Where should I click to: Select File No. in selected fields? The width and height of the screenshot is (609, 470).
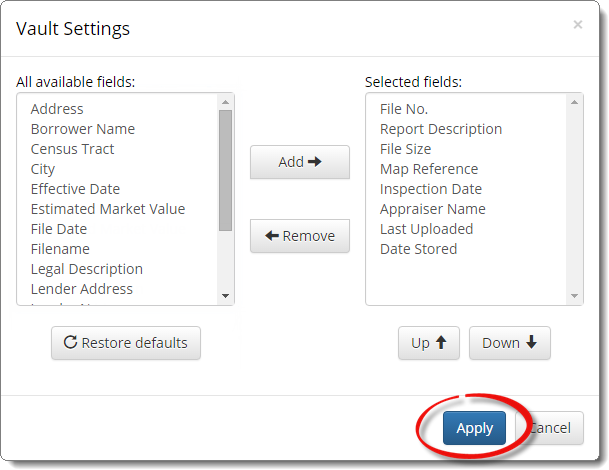[x=404, y=109]
